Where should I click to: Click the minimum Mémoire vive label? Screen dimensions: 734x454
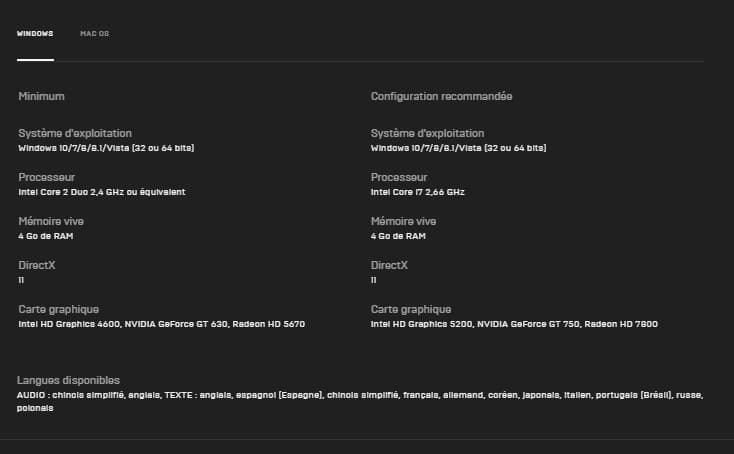click(51, 221)
